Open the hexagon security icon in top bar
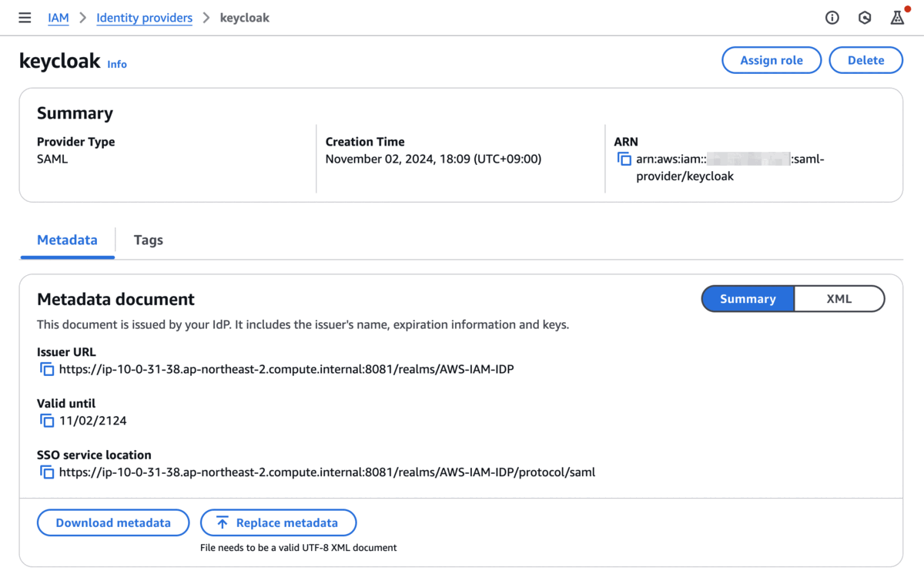924x581 pixels. (x=865, y=18)
